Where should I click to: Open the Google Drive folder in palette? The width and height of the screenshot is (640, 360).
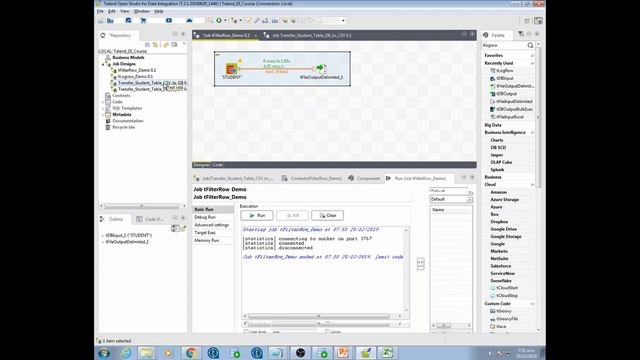pyautogui.click(x=503, y=229)
